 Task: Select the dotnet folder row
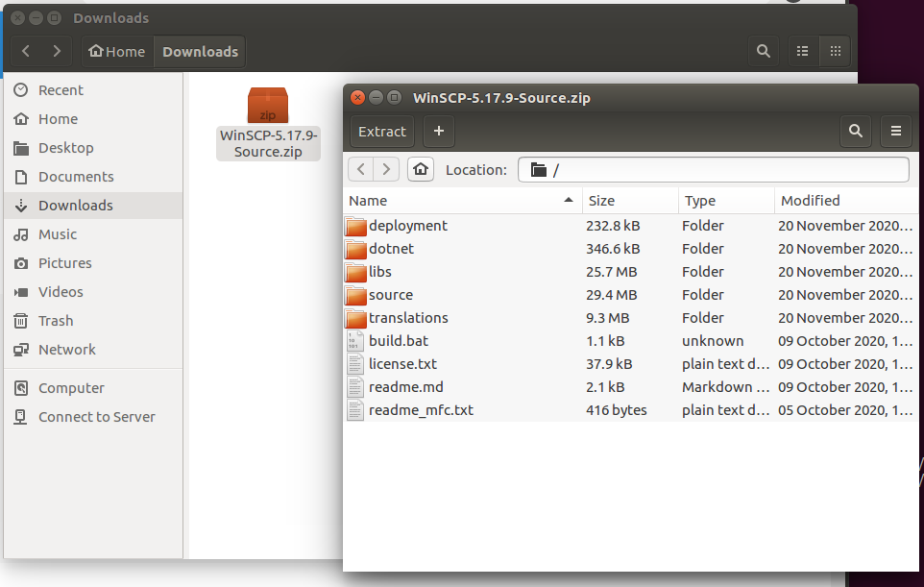point(630,249)
